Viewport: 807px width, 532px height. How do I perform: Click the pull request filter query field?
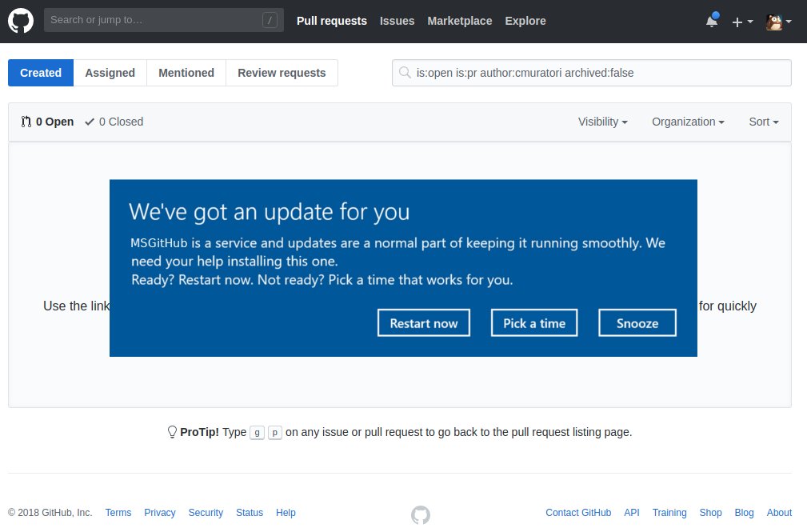point(591,73)
